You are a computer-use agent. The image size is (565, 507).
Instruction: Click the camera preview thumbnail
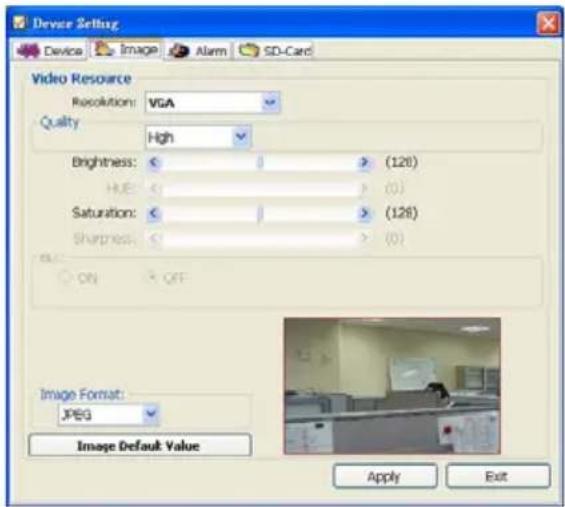click(x=392, y=386)
